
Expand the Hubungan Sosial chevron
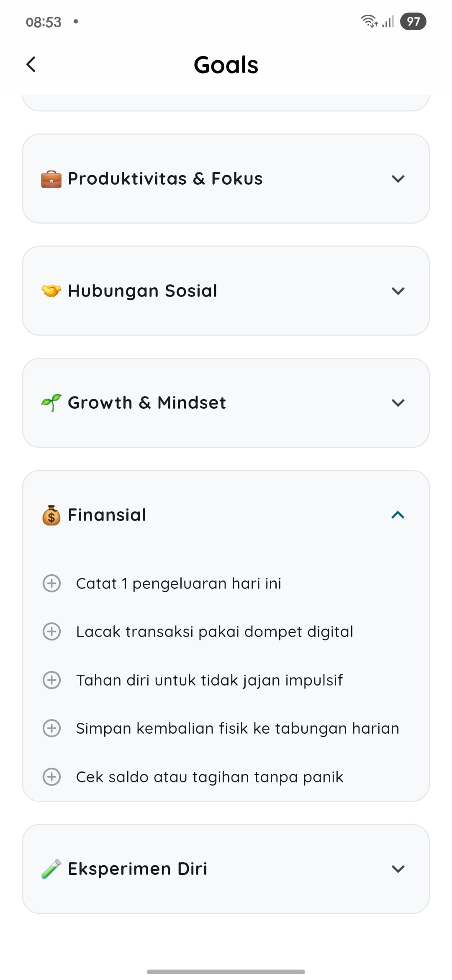point(398,291)
